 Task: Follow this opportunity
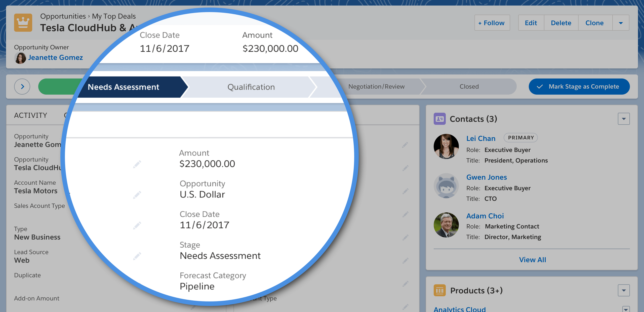(x=492, y=23)
